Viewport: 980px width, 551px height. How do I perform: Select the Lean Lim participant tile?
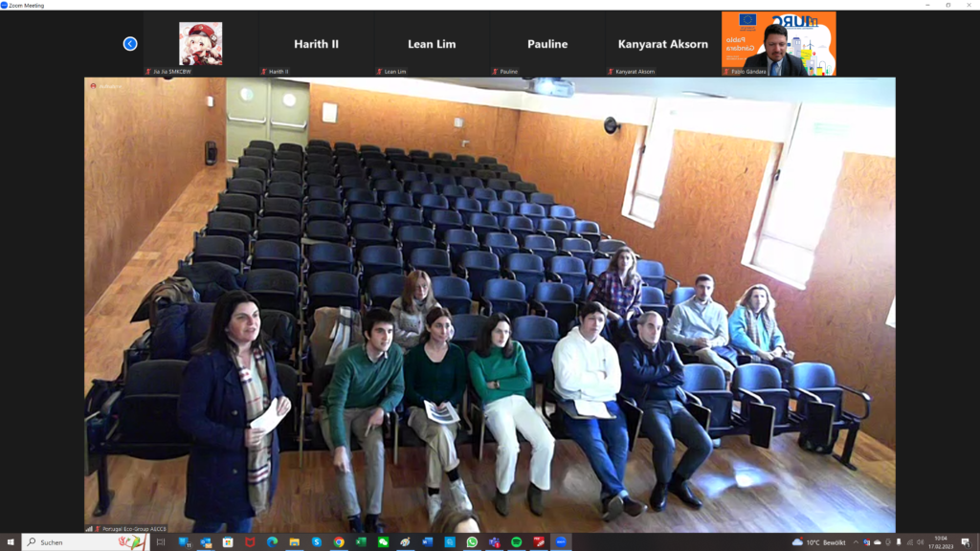[x=433, y=44]
